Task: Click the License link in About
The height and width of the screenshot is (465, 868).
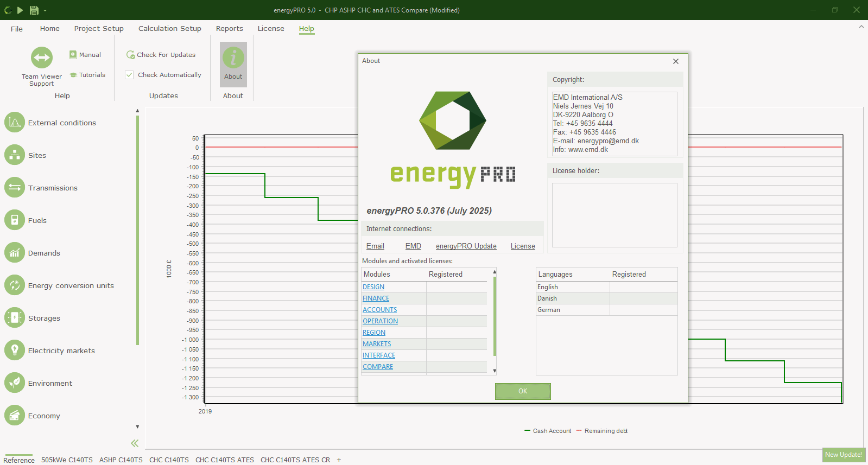Action: 523,246
